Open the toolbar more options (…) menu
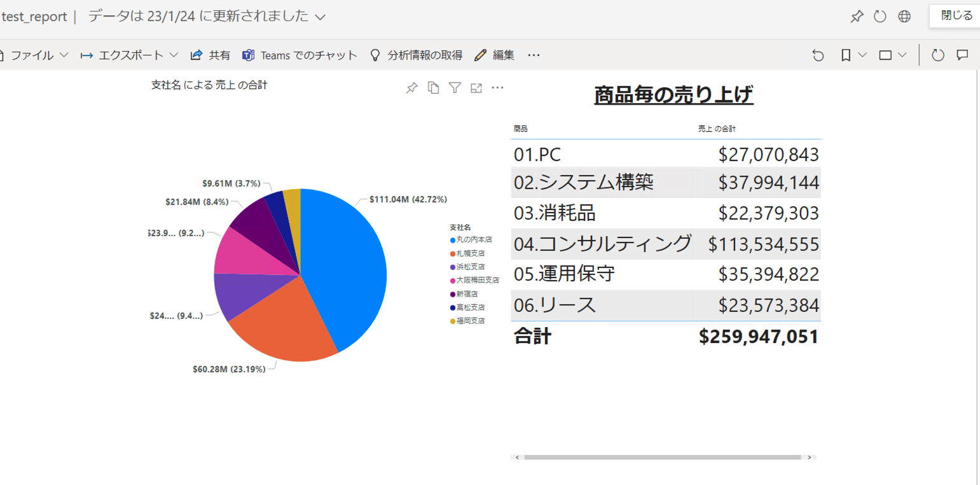 point(533,55)
